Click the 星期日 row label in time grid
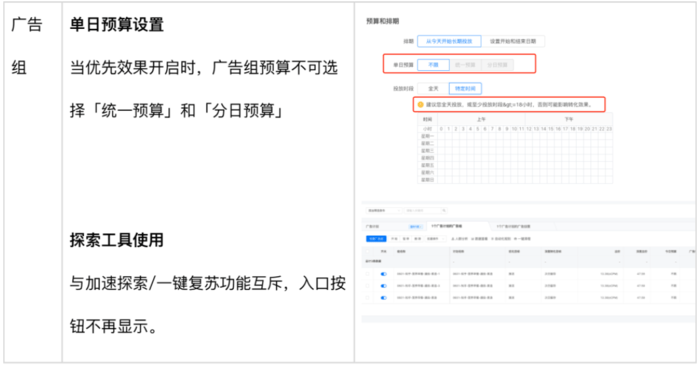The image size is (700, 366). click(428, 180)
